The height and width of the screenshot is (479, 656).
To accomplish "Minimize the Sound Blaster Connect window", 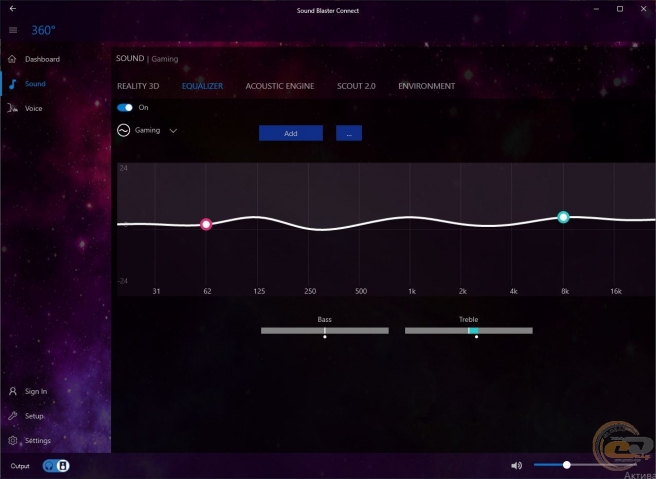I will click(x=596, y=8).
